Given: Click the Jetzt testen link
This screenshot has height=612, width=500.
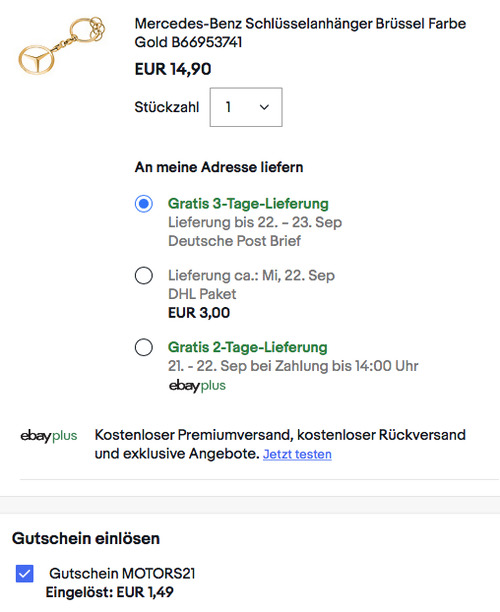Looking at the screenshot, I should pyautogui.click(x=297, y=454).
